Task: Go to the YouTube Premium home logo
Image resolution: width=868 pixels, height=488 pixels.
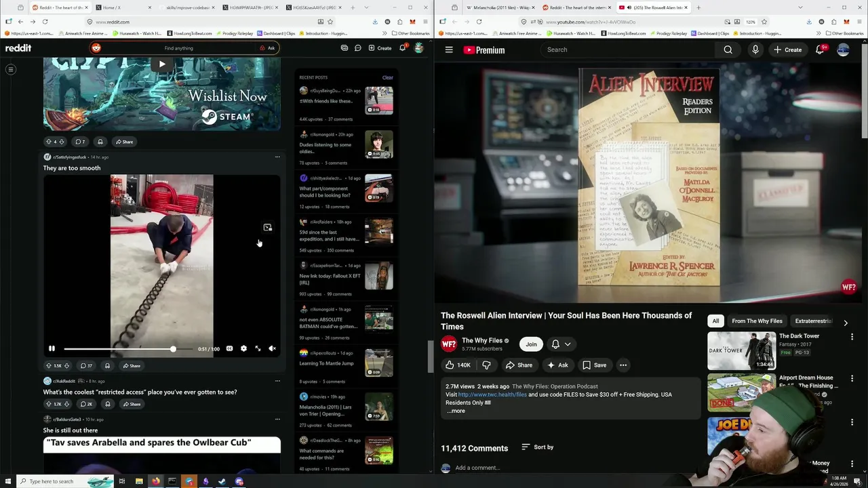Action: (484, 49)
